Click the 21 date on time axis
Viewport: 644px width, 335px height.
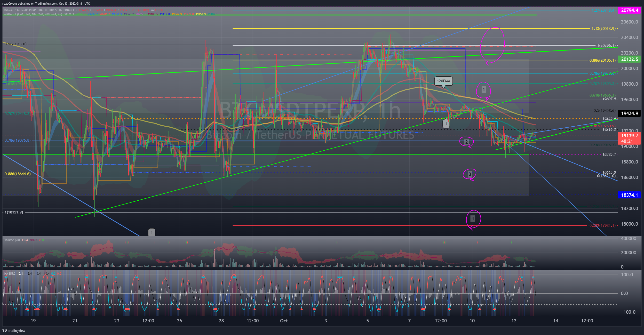[75, 321]
